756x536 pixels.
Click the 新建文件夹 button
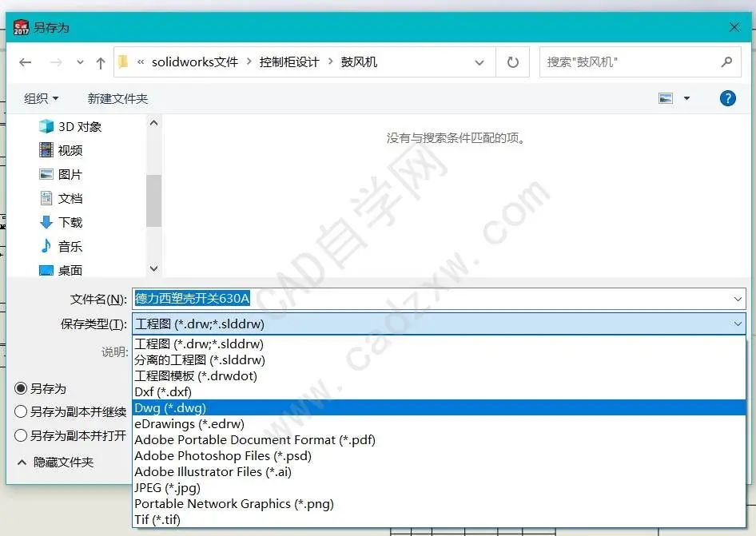[x=117, y=98]
